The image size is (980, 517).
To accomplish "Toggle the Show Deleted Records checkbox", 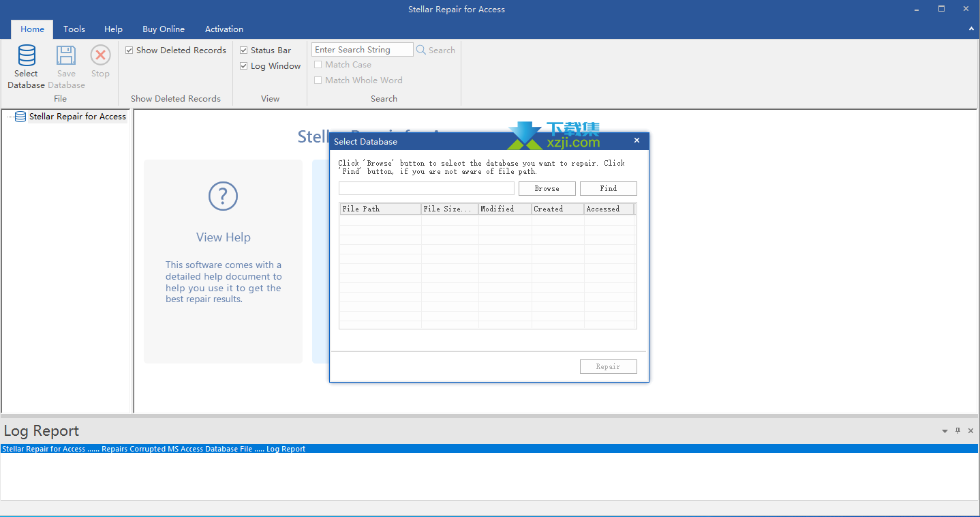I will [129, 50].
